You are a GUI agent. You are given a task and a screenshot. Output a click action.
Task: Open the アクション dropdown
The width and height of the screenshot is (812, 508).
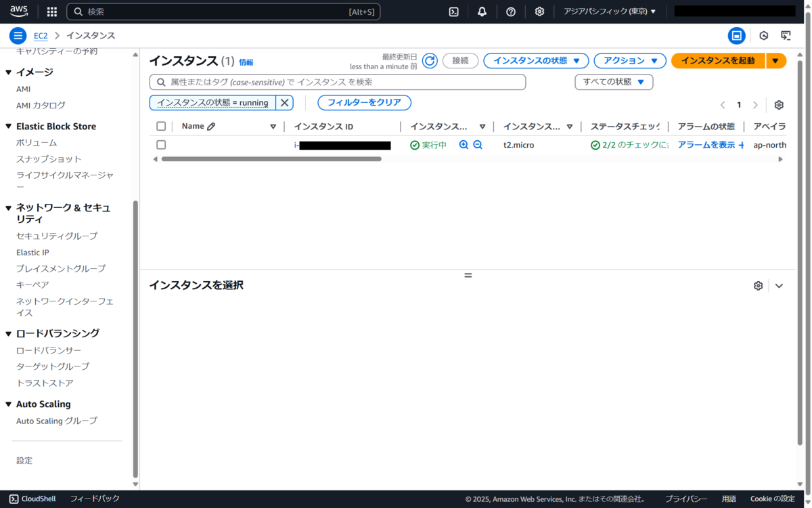pos(630,61)
